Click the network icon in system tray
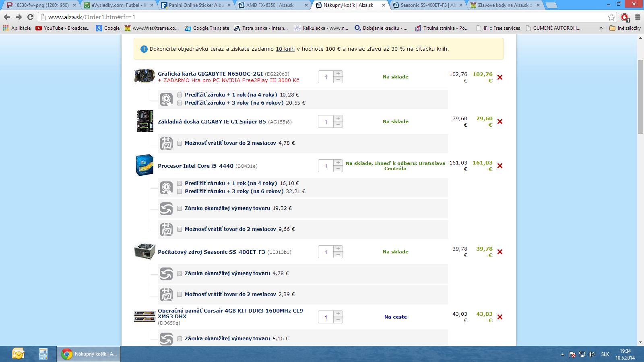The width and height of the screenshot is (644, 362). point(582,354)
